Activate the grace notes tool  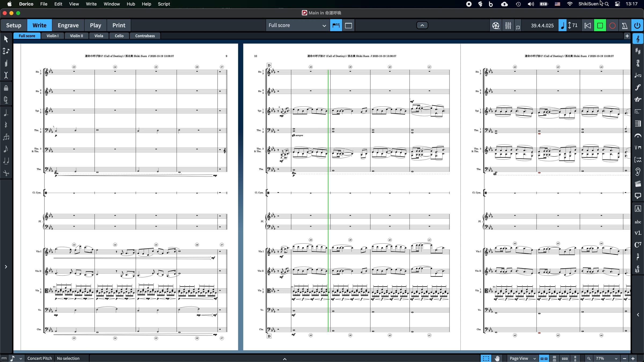[x=6, y=149]
